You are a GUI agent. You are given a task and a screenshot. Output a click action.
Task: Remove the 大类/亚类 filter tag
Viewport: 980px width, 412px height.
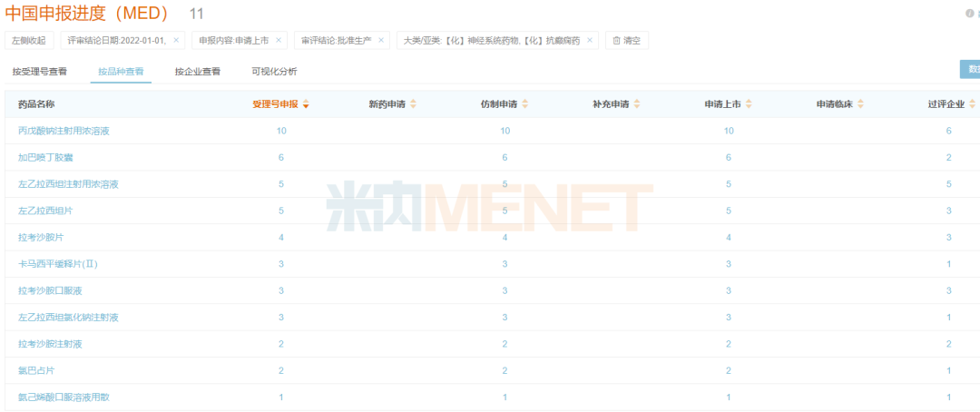[x=590, y=40]
